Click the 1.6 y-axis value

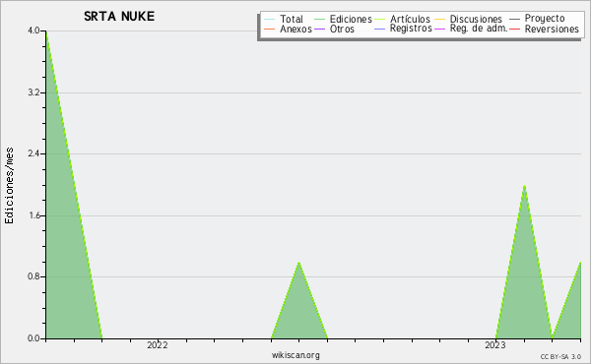pos(33,215)
